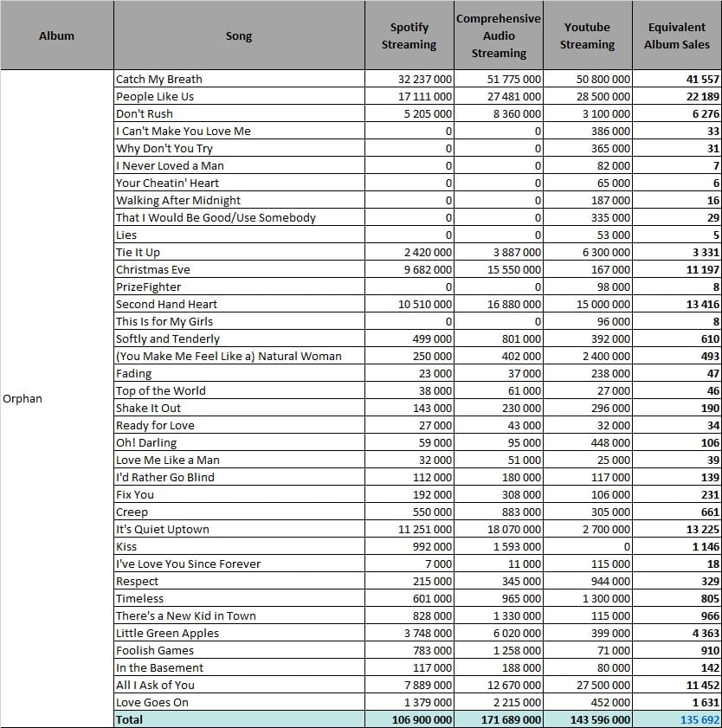Click Spotify total 106 900 000
The image size is (722, 728).
tap(409, 719)
